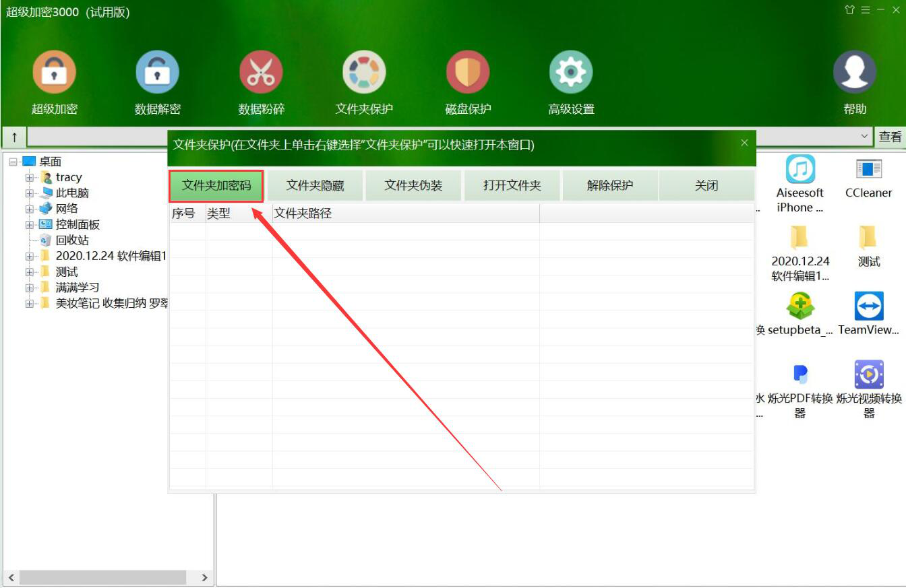The image size is (906, 588).
Task: Expand the 此电脑 tree node
Action: pyautogui.click(x=30, y=193)
